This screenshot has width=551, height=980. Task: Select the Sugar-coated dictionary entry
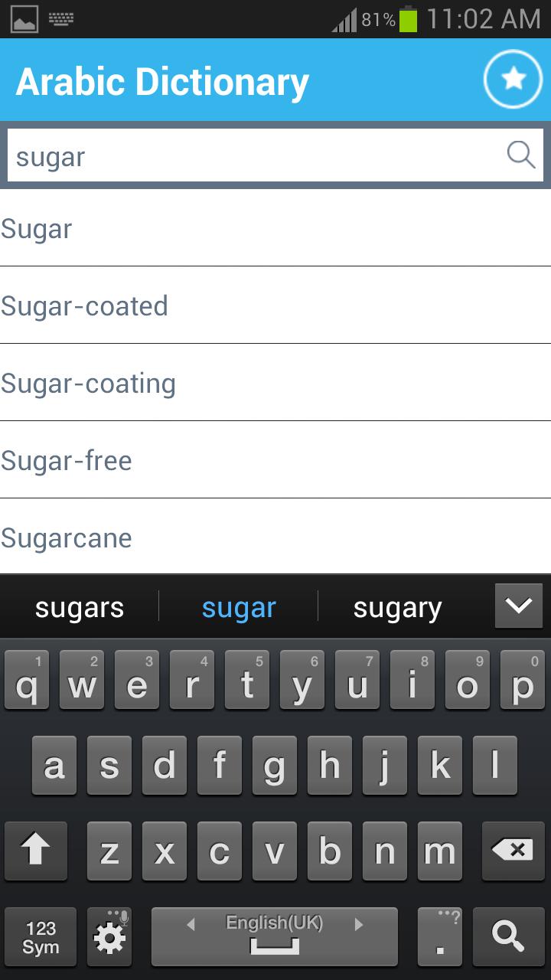pos(275,305)
